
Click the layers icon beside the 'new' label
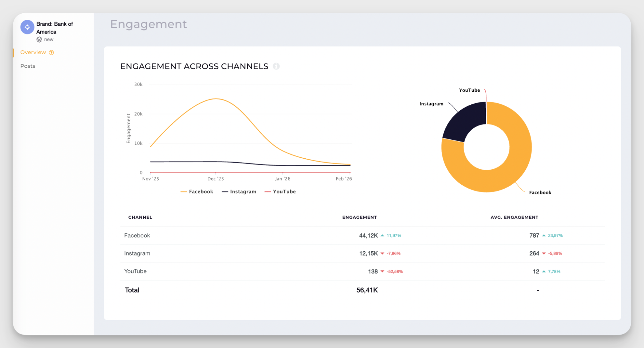click(x=39, y=39)
